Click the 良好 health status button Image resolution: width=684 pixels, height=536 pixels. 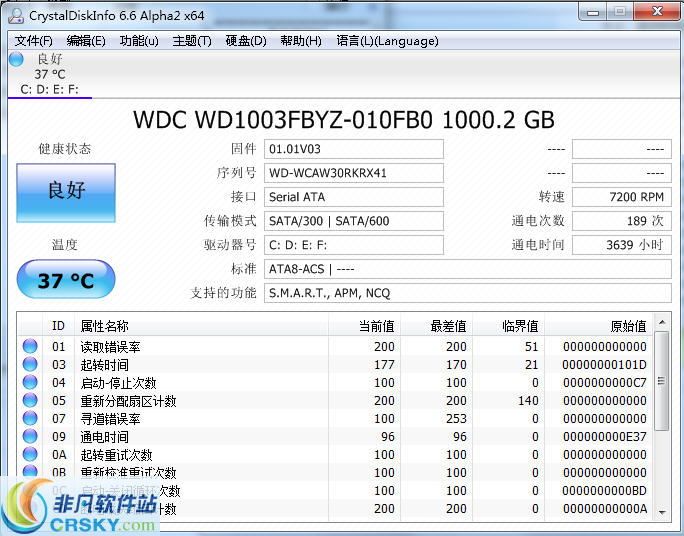(66, 193)
